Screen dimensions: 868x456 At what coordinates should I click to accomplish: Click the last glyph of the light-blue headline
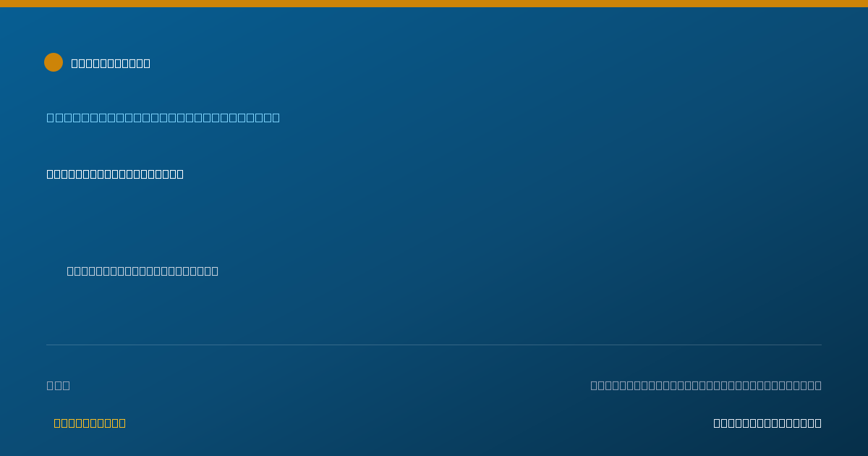coord(276,117)
